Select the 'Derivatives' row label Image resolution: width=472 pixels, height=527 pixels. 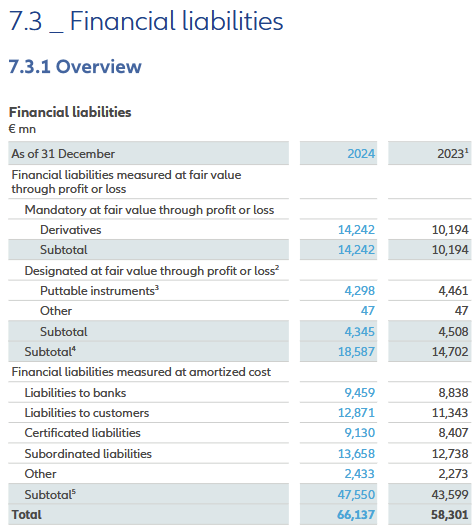(x=71, y=230)
